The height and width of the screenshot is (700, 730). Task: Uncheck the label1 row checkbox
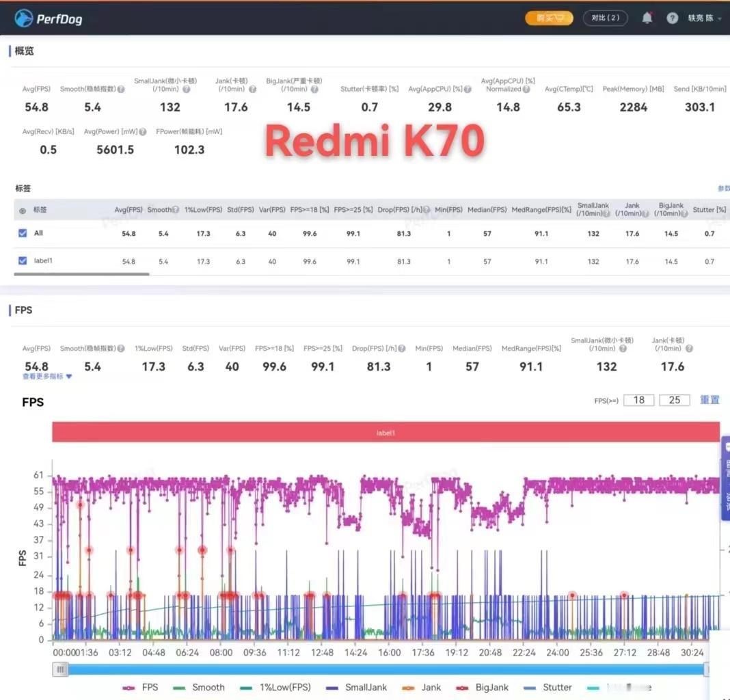(23, 260)
